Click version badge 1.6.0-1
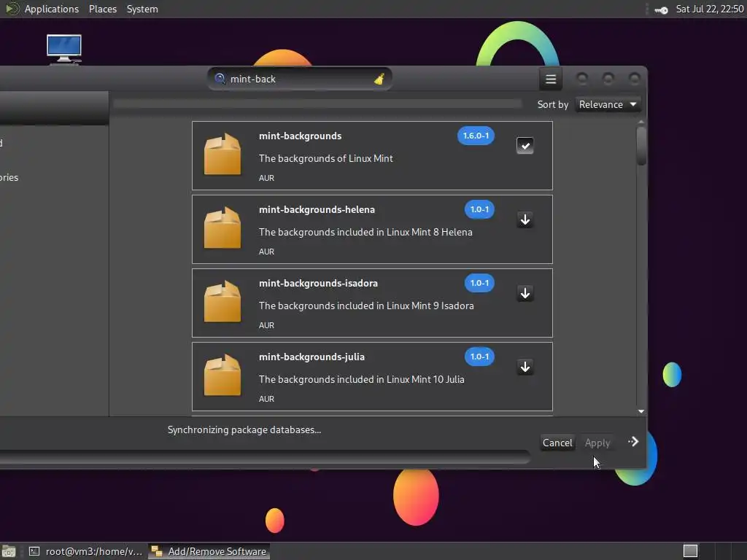Image resolution: width=747 pixels, height=560 pixels. coord(476,136)
